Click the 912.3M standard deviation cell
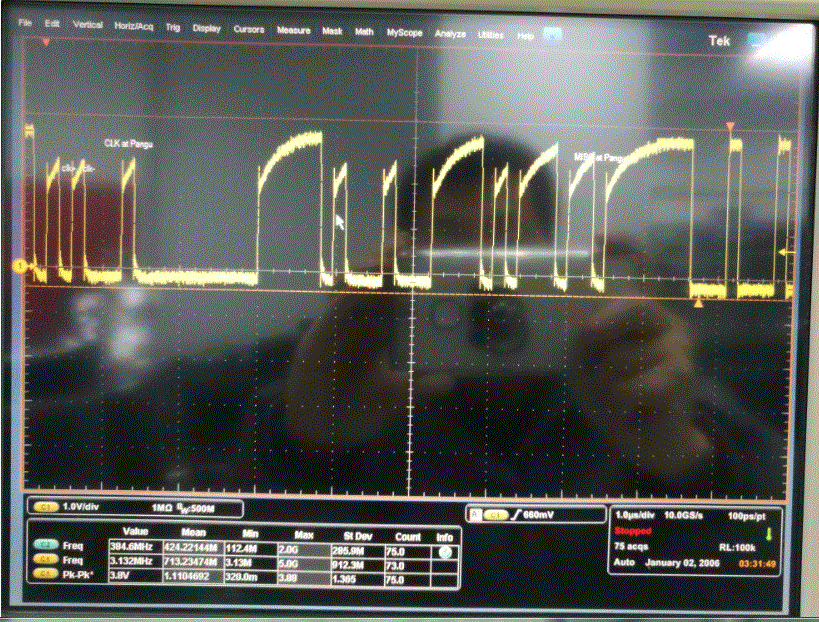Viewport: 819px width, 622px height. [x=357, y=565]
